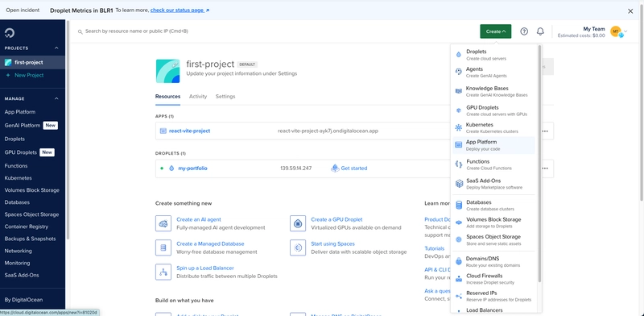Click the Functions braces icon in Create menu
The image size is (644, 316).
point(459,164)
